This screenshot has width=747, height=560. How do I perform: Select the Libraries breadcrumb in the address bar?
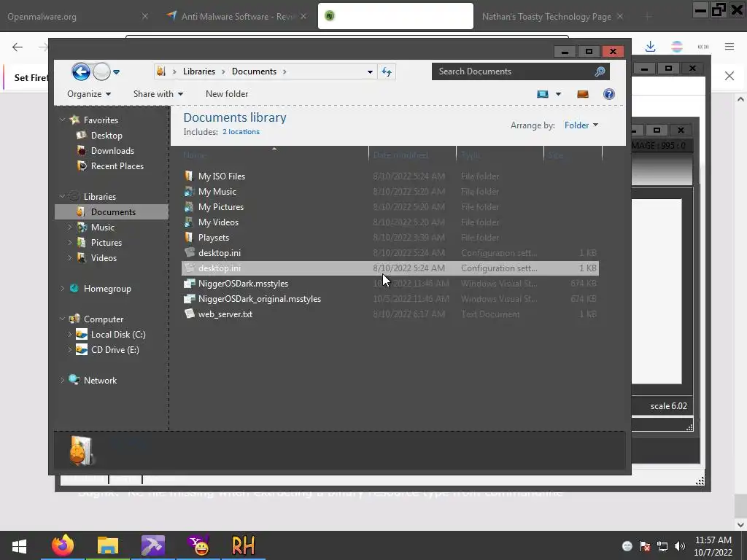pos(199,71)
